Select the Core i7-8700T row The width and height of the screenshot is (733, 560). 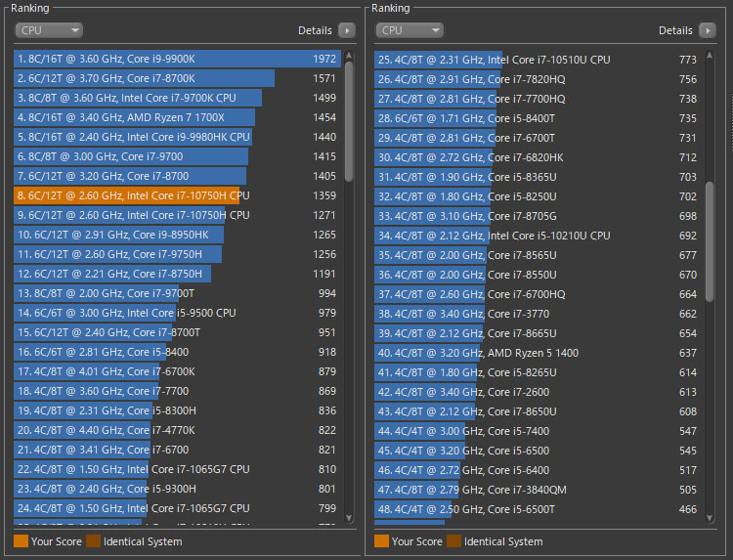178,332
